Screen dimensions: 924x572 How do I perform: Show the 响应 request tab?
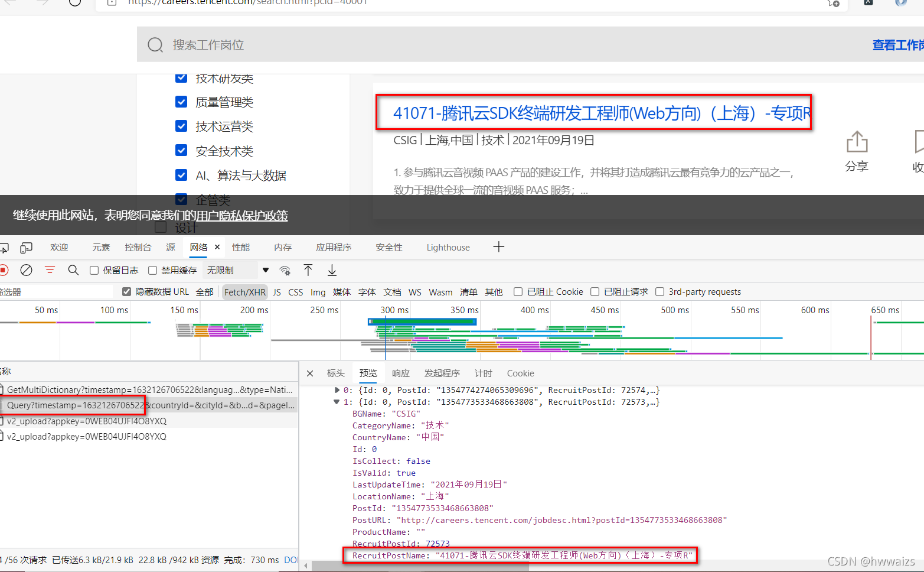point(400,373)
